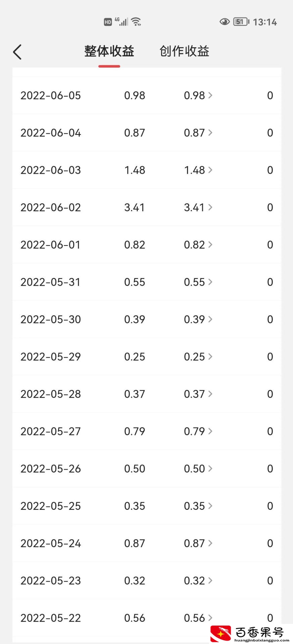Tap the eye comfort status icon

pos(225,22)
